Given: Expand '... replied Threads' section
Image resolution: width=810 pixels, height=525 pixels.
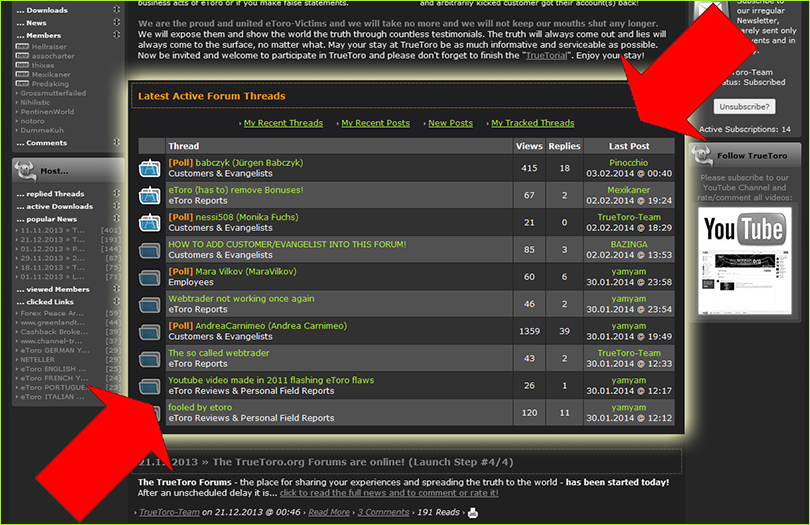Looking at the screenshot, I should coord(117,193).
